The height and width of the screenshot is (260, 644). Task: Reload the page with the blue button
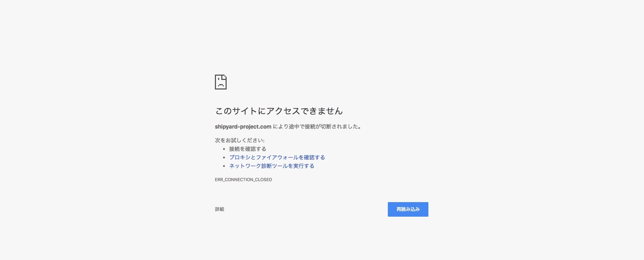point(408,209)
